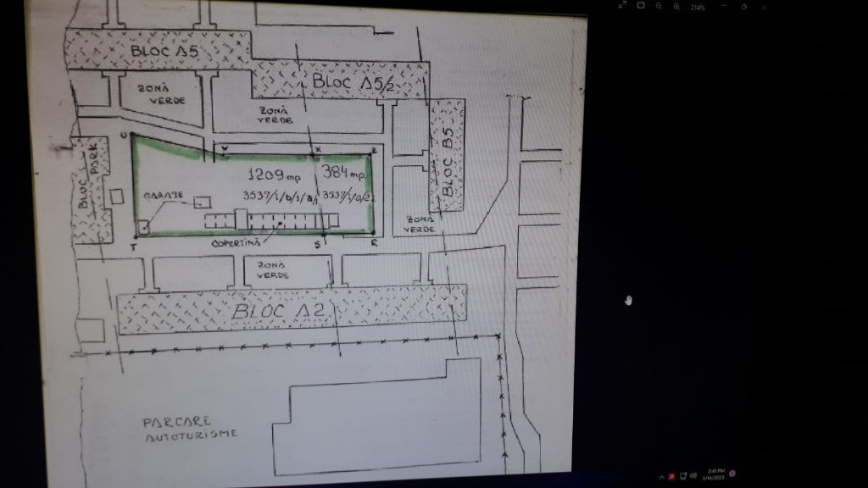Viewport: 868px width, 488px height.
Task: Click the fit-to-window icon in viewer toolbar
Action: pos(641,6)
